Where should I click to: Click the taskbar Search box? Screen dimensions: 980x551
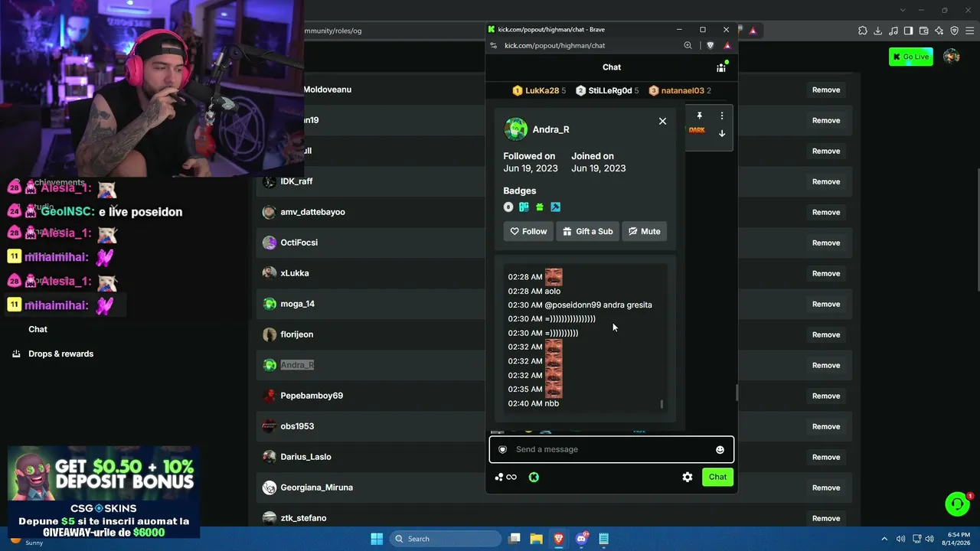[x=446, y=539]
